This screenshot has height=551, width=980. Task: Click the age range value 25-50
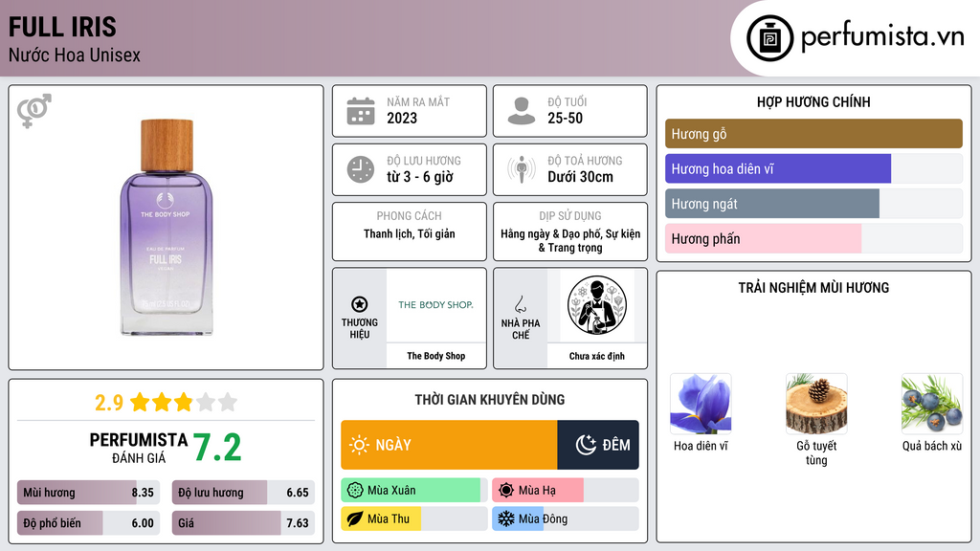coord(565,118)
